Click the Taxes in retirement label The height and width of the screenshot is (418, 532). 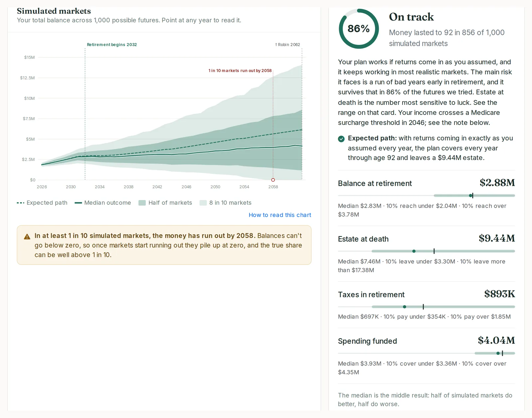[x=371, y=295]
